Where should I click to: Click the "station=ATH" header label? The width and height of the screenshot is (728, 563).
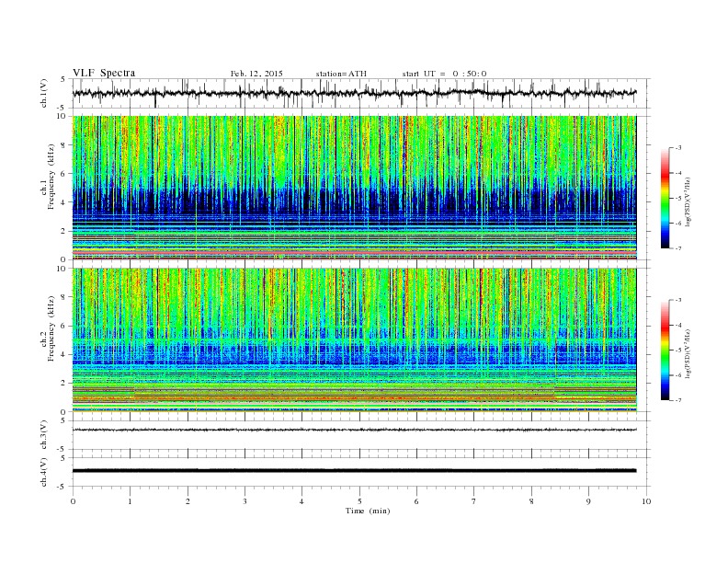click(341, 74)
